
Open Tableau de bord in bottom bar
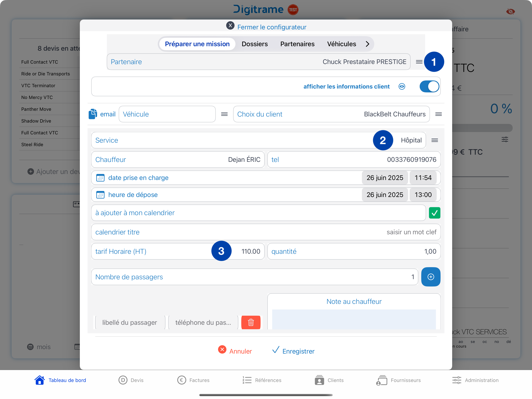click(x=60, y=380)
